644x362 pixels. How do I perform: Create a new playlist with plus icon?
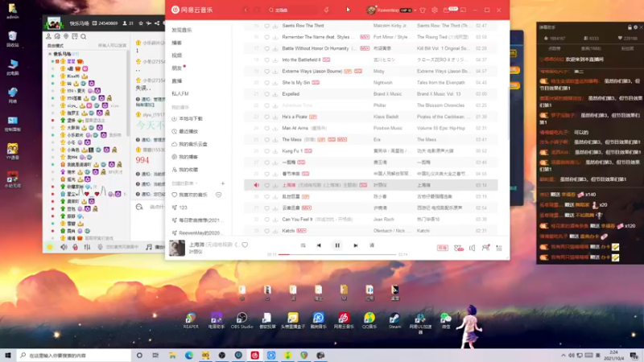click(x=223, y=183)
